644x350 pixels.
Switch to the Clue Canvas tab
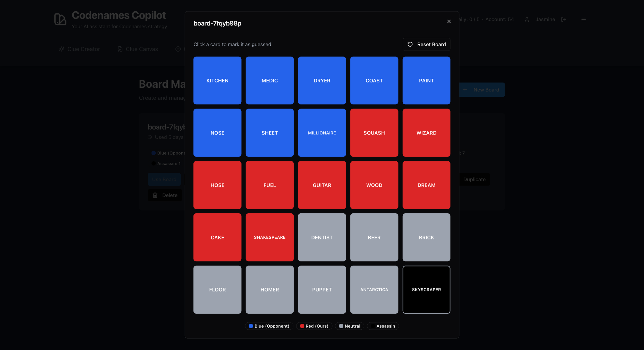[138, 49]
